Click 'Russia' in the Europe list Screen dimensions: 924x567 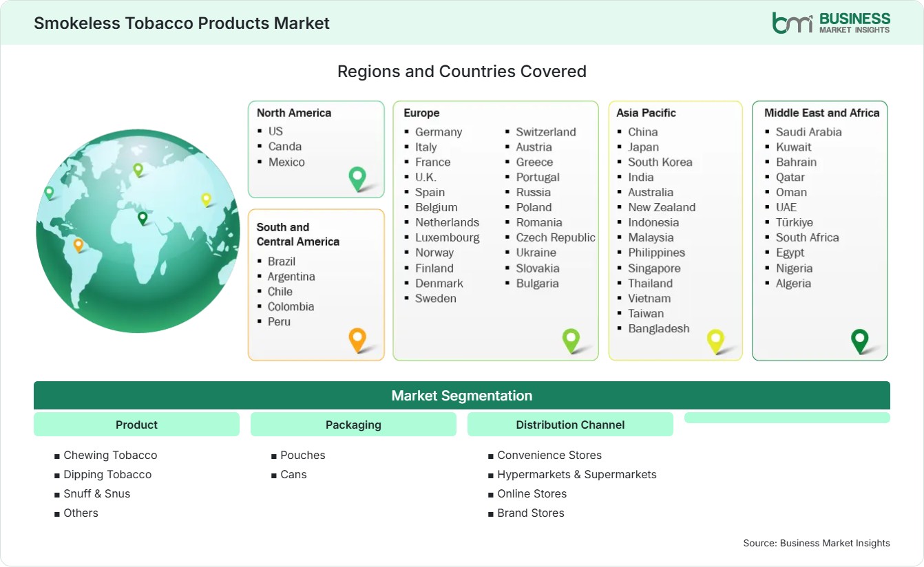(x=534, y=192)
